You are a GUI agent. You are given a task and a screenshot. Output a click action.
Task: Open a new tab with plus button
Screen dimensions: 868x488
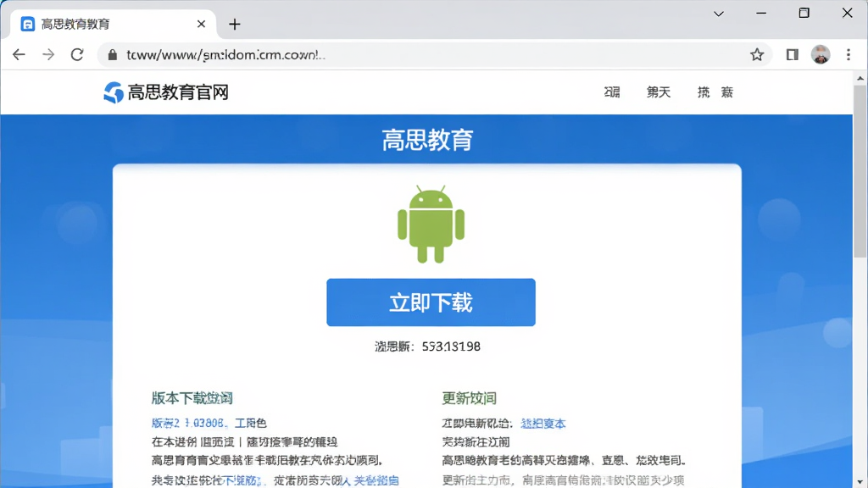pos(235,25)
